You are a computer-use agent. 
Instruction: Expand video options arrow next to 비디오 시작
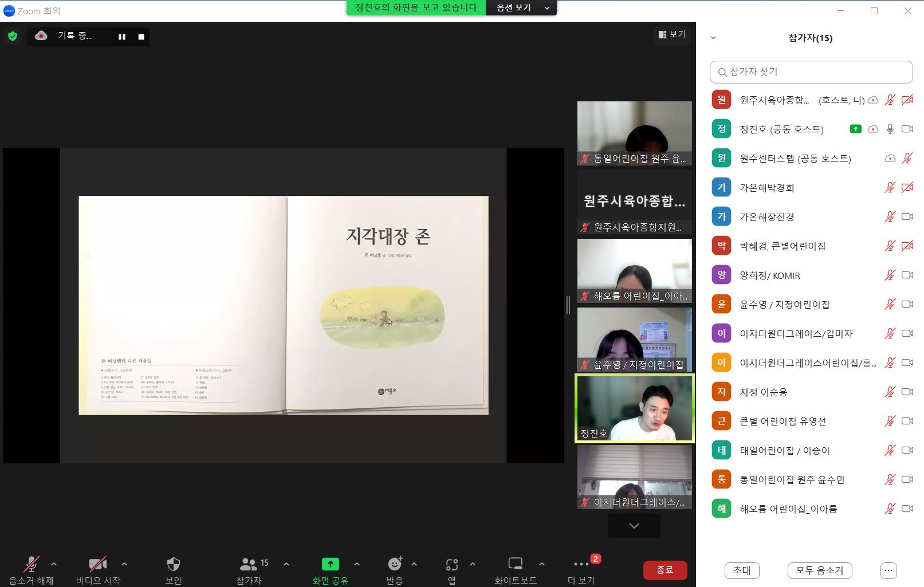(124, 564)
